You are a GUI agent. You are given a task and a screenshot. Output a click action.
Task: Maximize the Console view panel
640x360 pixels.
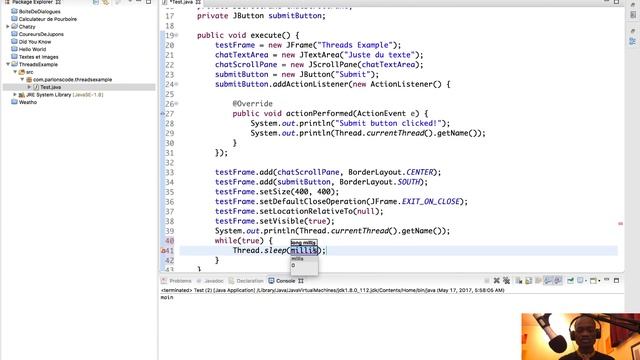click(x=616, y=280)
